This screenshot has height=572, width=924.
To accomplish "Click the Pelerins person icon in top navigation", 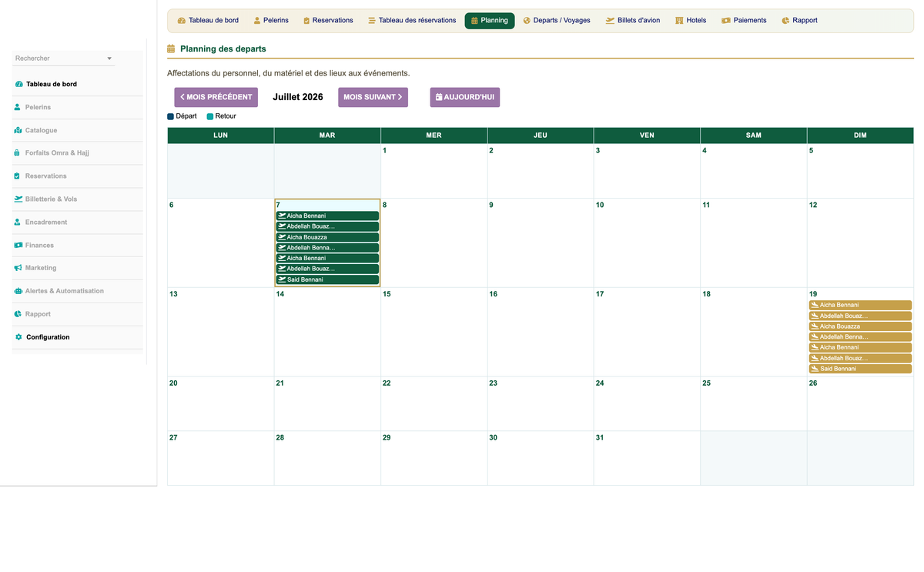I will [x=258, y=21].
